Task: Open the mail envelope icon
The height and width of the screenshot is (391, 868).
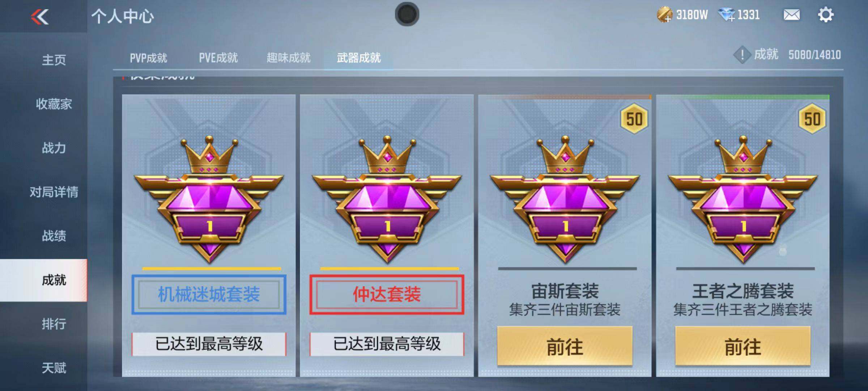Action: coord(791,15)
